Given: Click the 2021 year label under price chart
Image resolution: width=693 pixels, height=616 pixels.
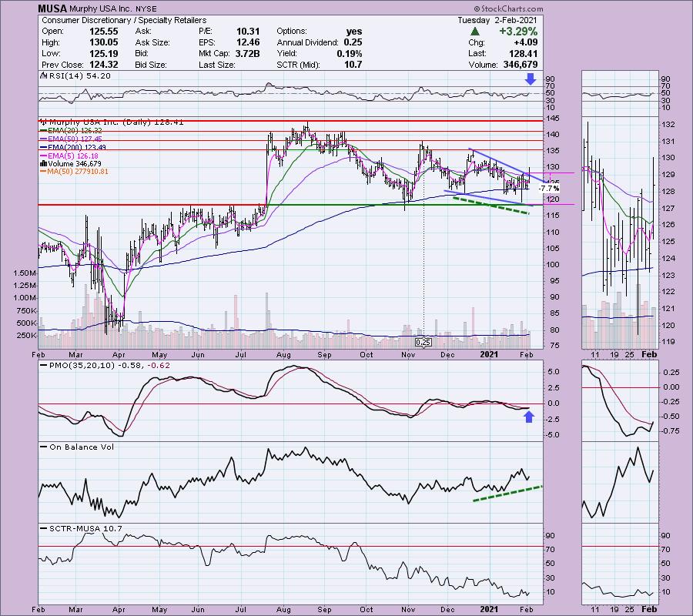Looking at the screenshot, I should click(489, 354).
